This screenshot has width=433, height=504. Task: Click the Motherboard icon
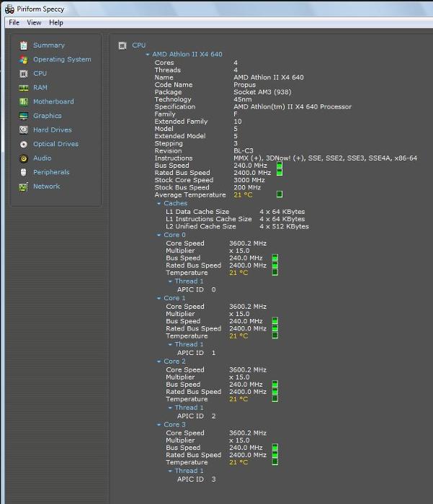pos(24,102)
